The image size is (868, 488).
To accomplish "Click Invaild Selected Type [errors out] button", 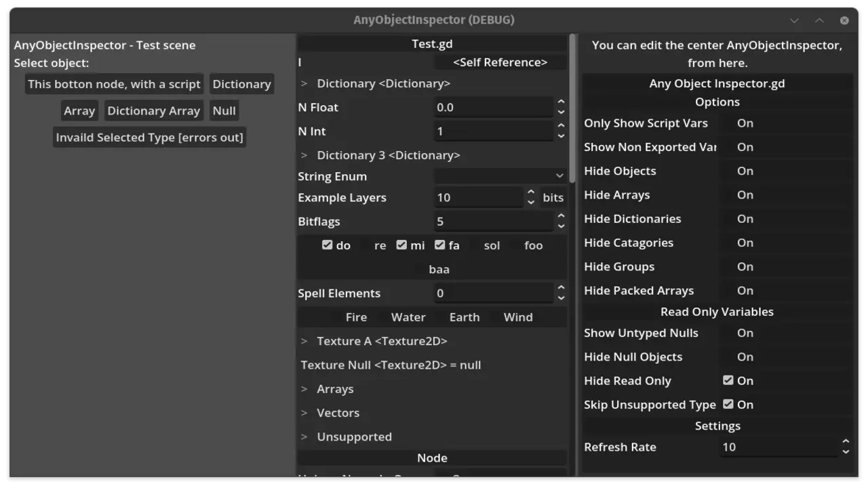I will click(x=149, y=137).
